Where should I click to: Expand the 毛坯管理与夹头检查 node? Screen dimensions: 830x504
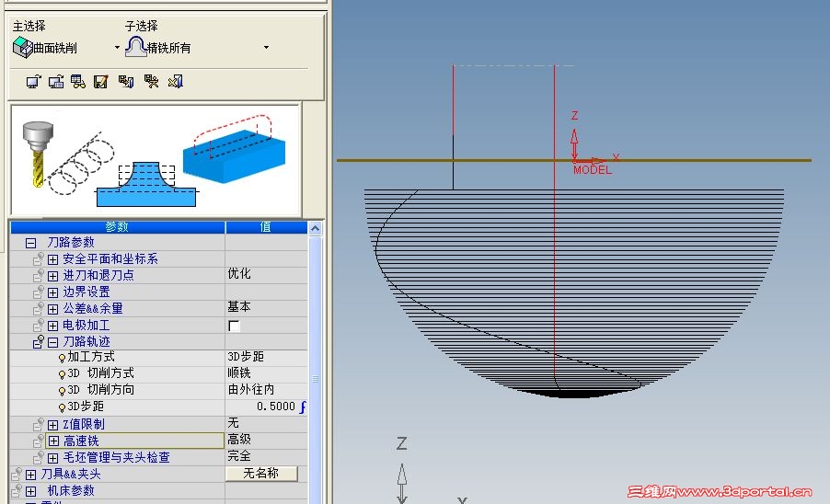pyautogui.click(x=53, y=458)
